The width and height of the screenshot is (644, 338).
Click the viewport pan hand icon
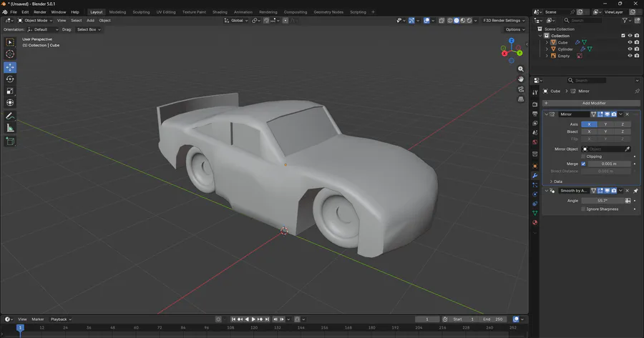tap(521, 79)
